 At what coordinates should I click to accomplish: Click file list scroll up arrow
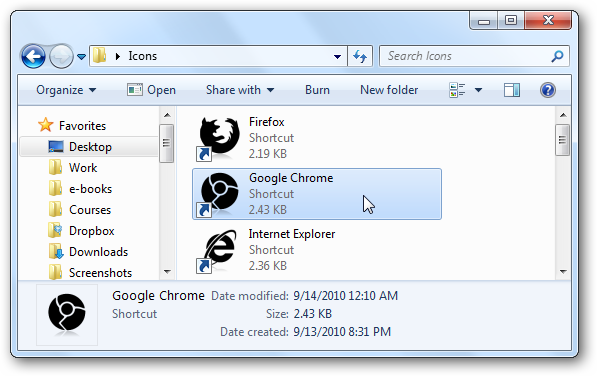pyautogui.click(x=563, y=115)
